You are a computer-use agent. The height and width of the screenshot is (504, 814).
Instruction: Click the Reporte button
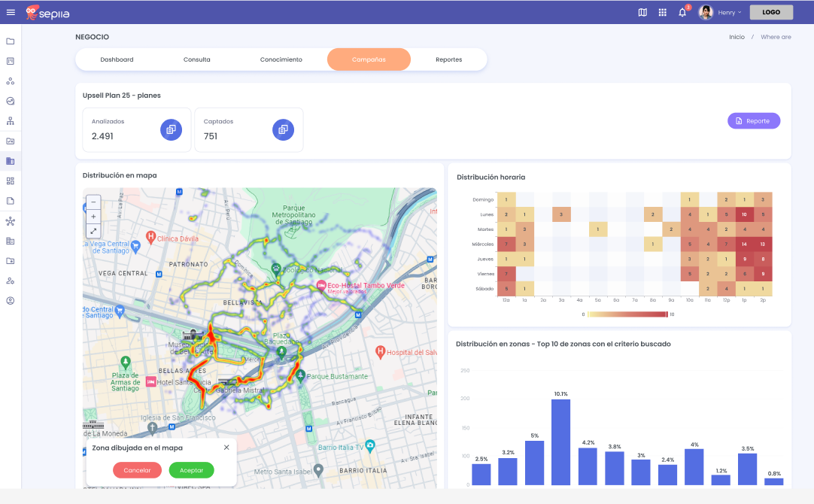pyautogui.click(x=753, y=120)
